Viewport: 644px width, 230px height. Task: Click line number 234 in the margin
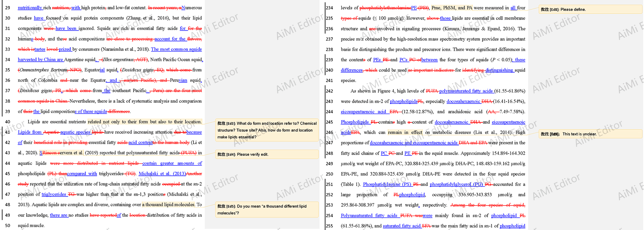pyautogui.click(x=329, y=8)
